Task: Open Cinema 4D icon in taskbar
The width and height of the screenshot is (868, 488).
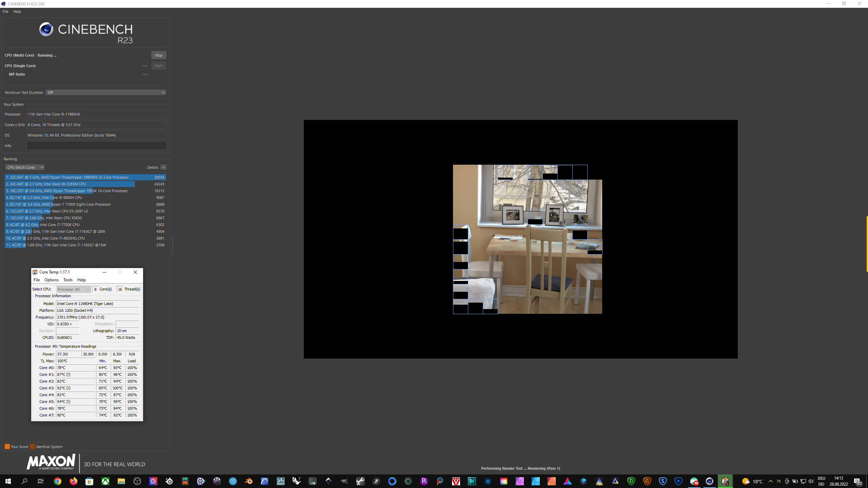Action: (x=710, y=481)
